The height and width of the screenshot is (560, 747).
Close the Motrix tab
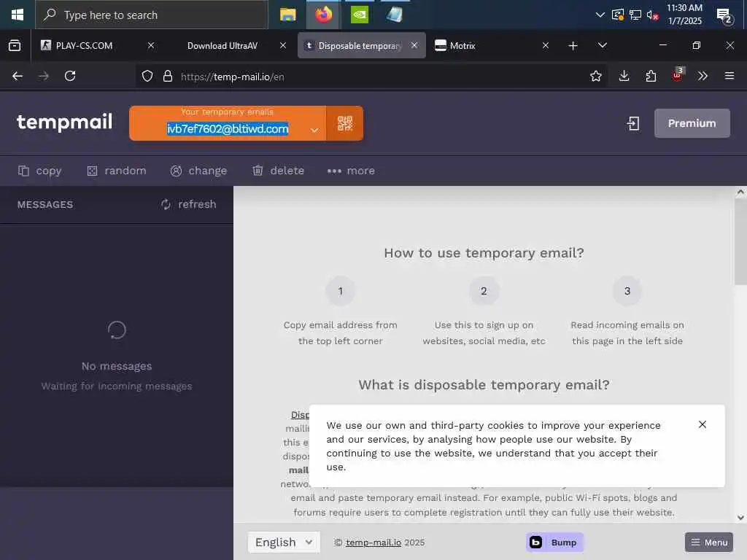[546, 45]
